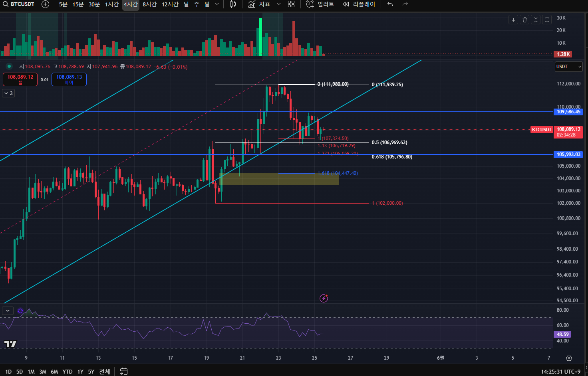Create an 얼러트 alert
588x376 pixels.
click(320, 4)
